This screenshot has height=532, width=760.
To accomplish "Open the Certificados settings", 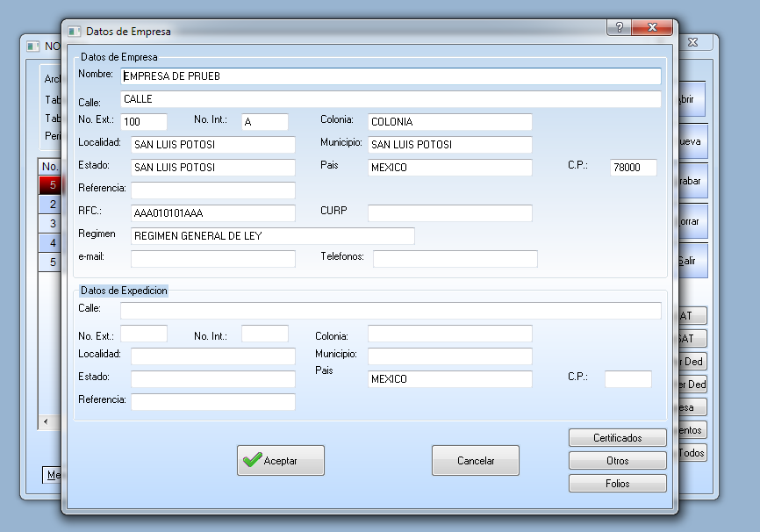I will (x=617, y=437).
